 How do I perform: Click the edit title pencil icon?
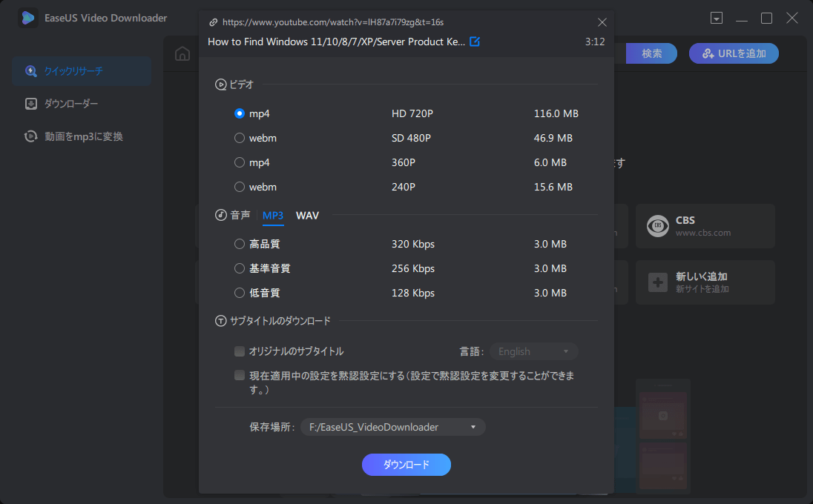475,42
